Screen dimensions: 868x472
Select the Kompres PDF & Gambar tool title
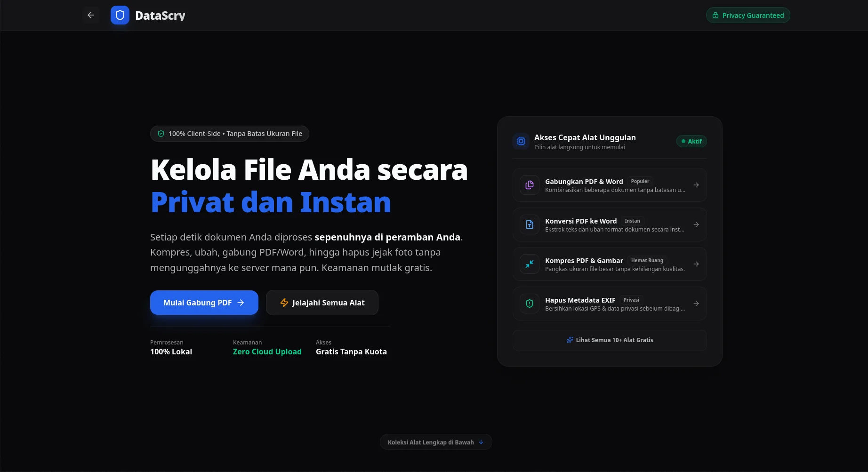pyautogui.click(x=584, y=260)
